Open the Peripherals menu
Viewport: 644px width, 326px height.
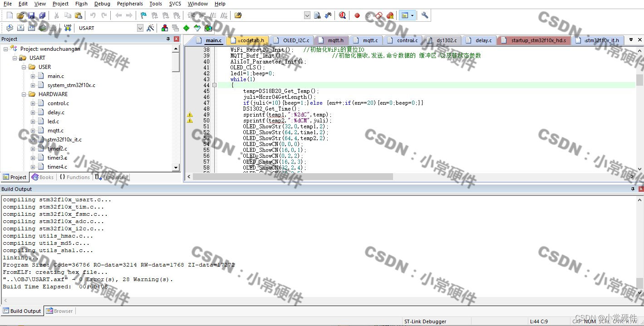[x=130, y=4]
